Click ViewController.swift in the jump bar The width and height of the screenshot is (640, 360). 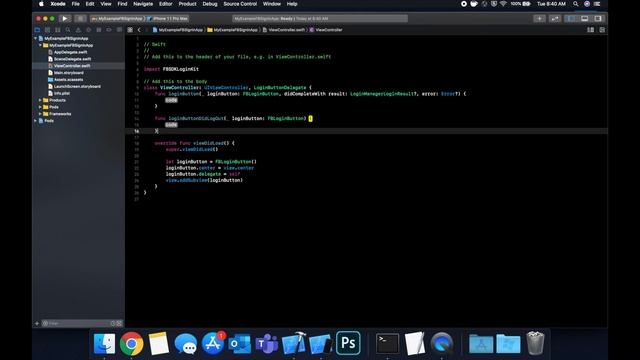(x=284, y=30)
